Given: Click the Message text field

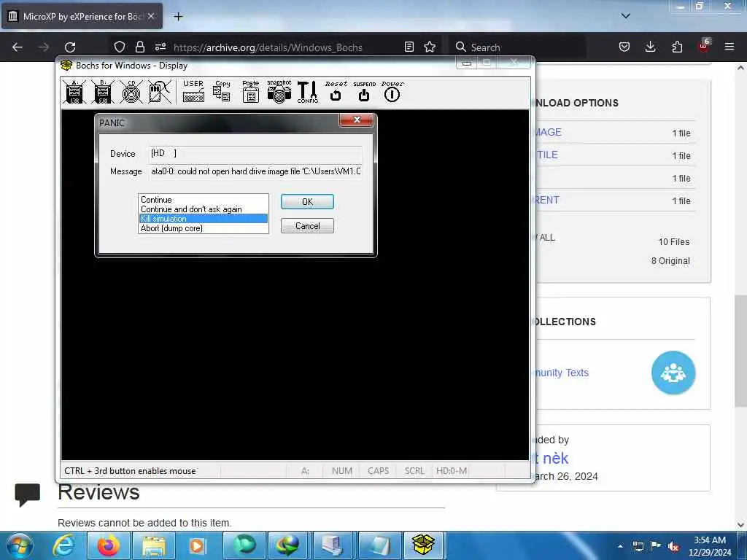Looking at the screenshot, I should click(255, 171).
